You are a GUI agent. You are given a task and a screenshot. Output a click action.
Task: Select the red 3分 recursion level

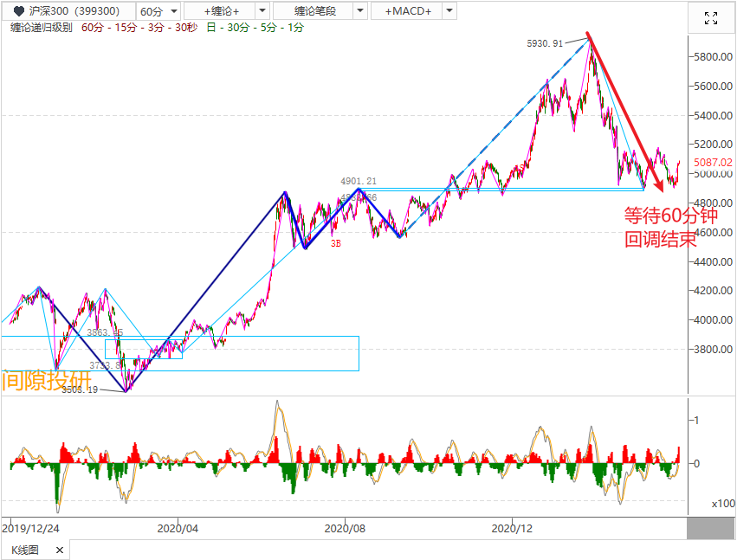[157, 28]
